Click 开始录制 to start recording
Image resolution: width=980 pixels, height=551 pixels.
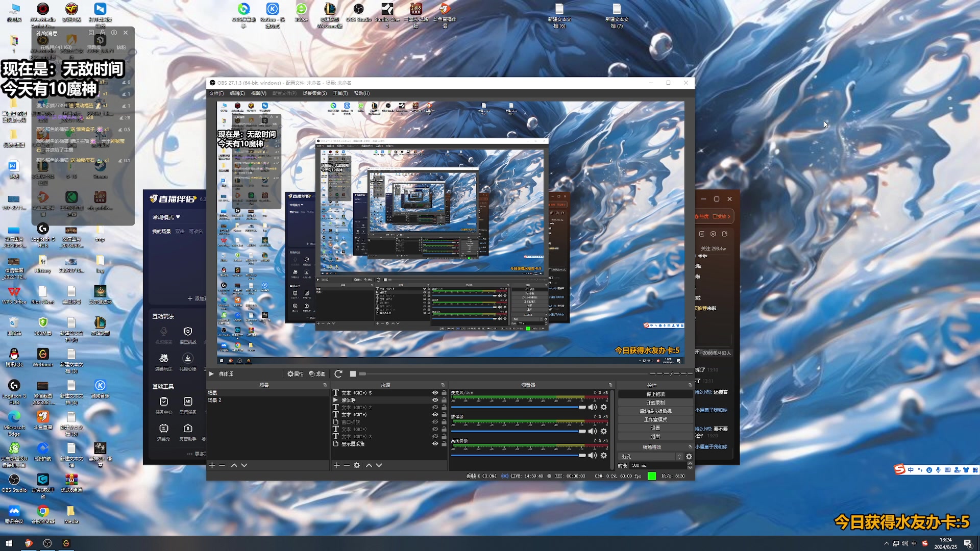point(655,403)
